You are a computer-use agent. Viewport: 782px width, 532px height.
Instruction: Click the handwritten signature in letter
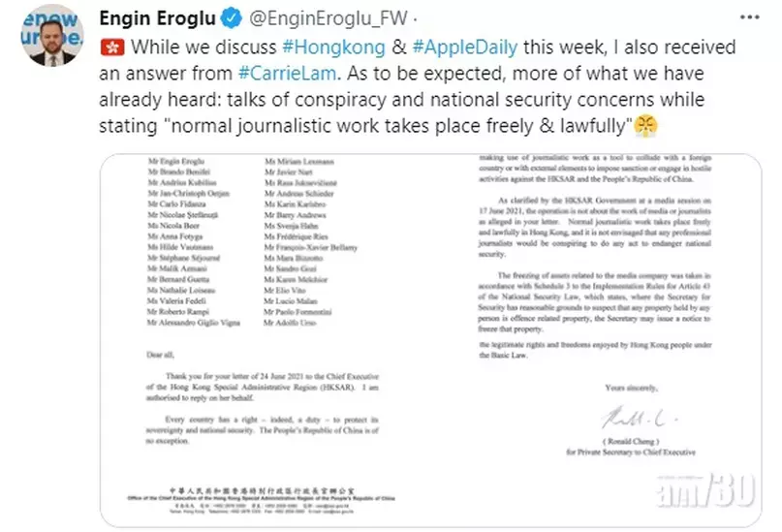[639, 418]
